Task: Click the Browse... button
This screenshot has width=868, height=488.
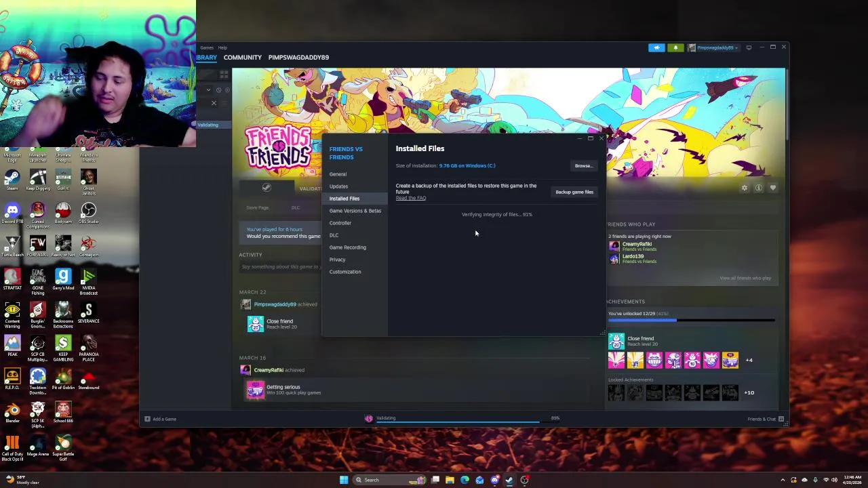Action: [583, 166]
